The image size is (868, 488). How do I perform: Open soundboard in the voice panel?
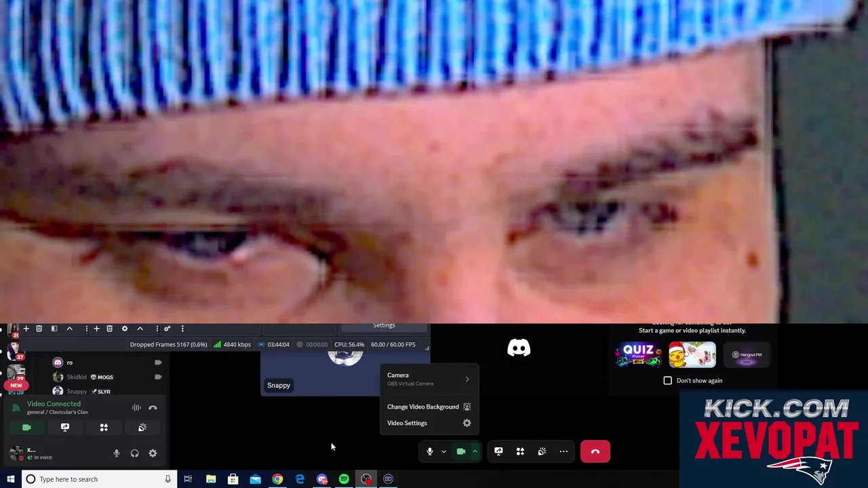pos(142,428)
